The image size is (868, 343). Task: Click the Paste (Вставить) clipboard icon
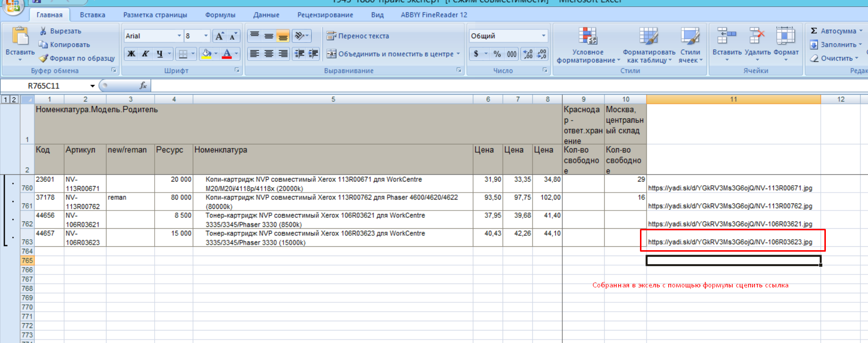[20, 37]
